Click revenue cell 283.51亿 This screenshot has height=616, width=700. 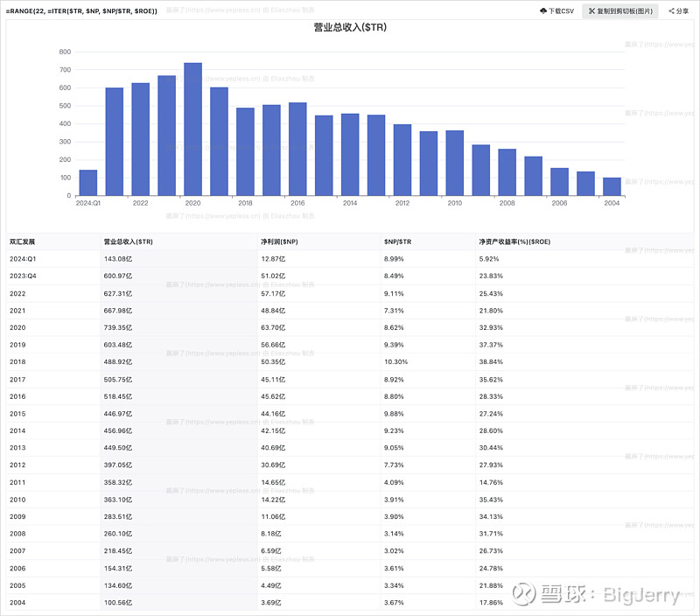pyautogui.click(x=118, y=517)
